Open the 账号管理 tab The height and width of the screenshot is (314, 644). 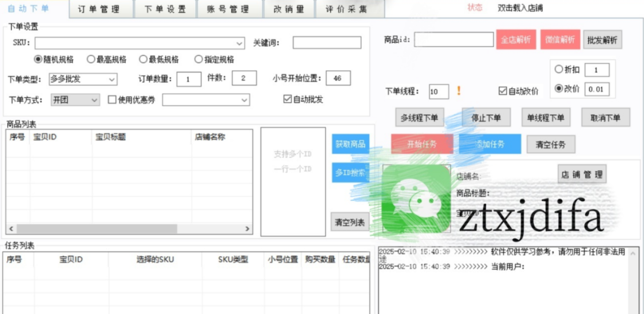[228, 9]
